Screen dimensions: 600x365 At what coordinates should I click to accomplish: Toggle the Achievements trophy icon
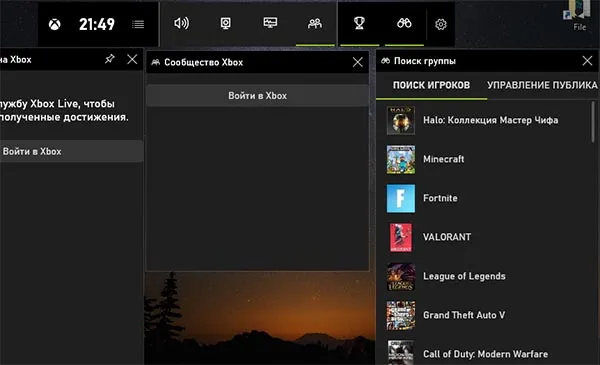tap(359, 23)
